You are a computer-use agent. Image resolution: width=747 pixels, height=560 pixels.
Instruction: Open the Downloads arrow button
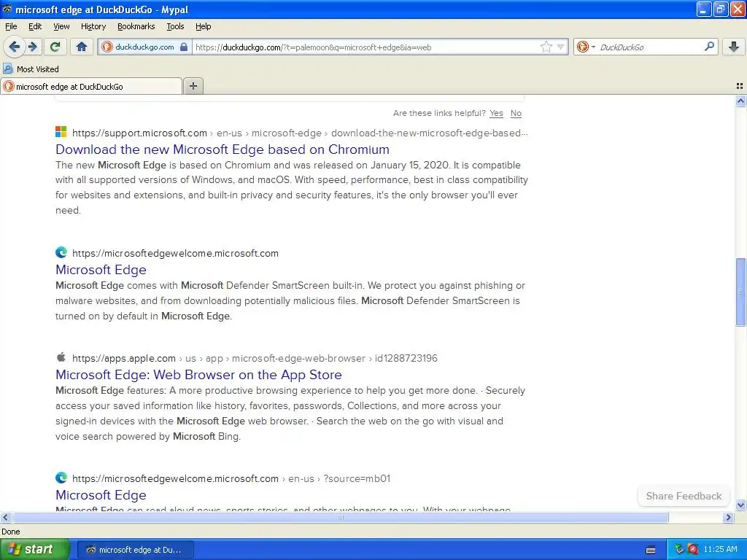coord(734,47)
